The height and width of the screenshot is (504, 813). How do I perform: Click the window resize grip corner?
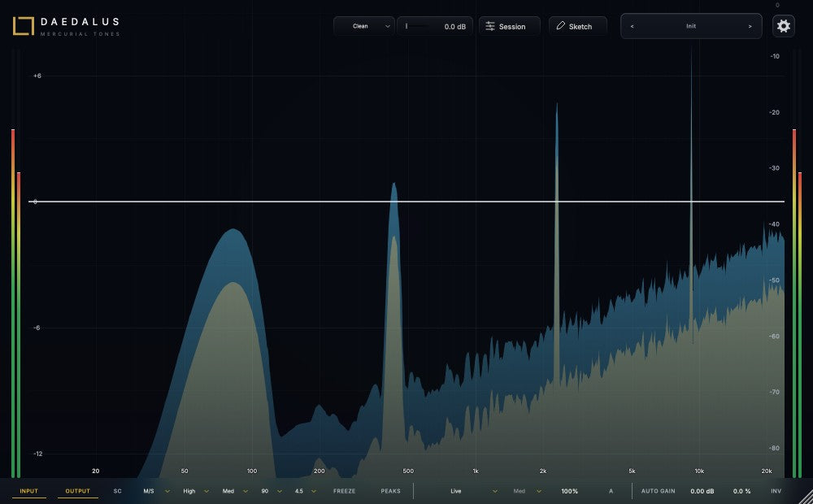[x=806, y=497]
